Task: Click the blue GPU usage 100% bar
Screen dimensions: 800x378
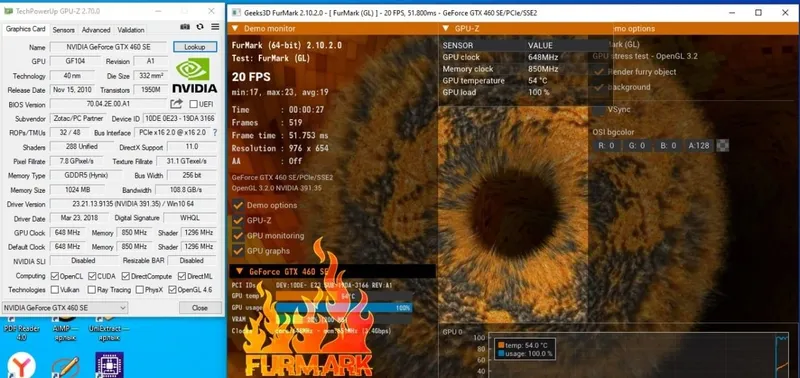Action: pos(343,308)
